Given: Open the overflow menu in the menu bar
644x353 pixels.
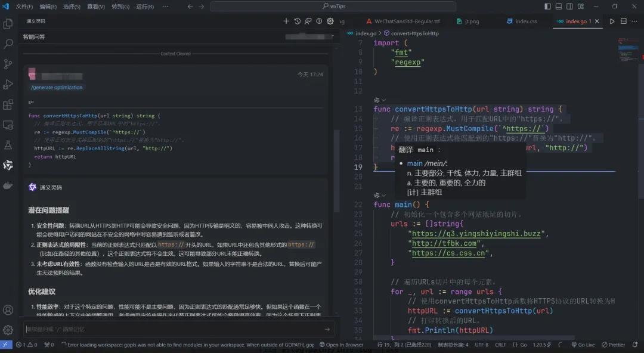Looking at the screenshot, I should click(166, 7).
